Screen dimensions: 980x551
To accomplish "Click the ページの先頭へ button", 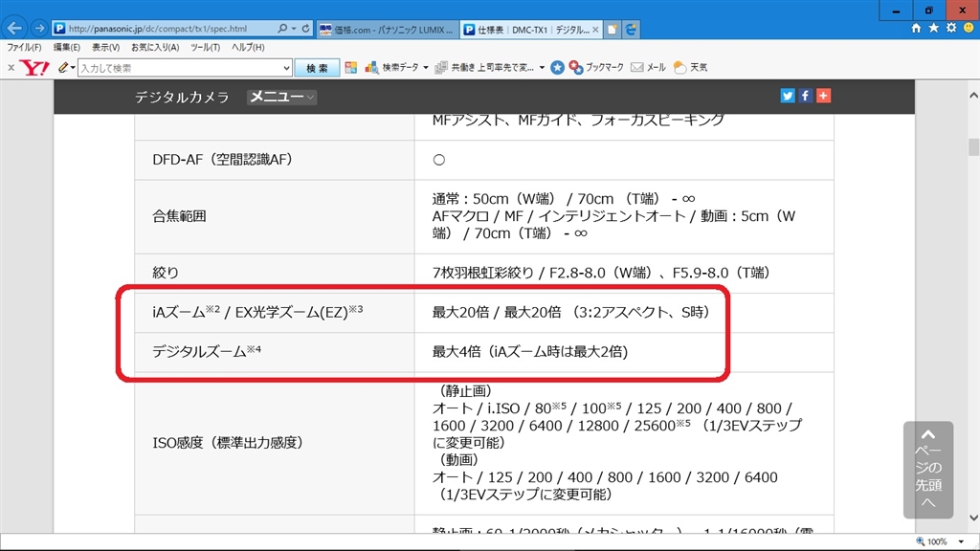I will pos(928,470).
